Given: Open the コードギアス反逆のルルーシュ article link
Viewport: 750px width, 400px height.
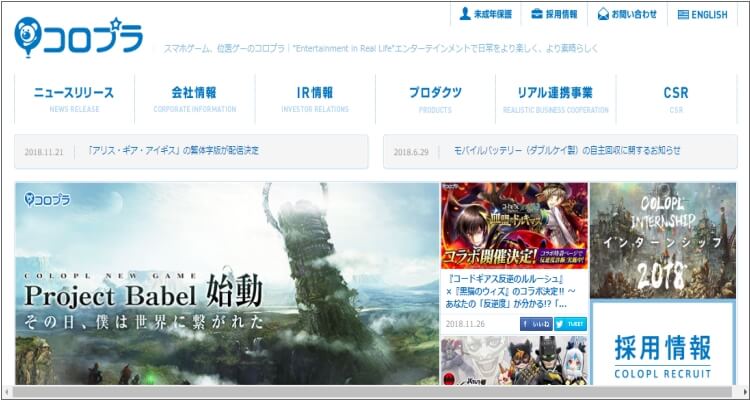Looking at the screenshot, I should tap(511, 291).
